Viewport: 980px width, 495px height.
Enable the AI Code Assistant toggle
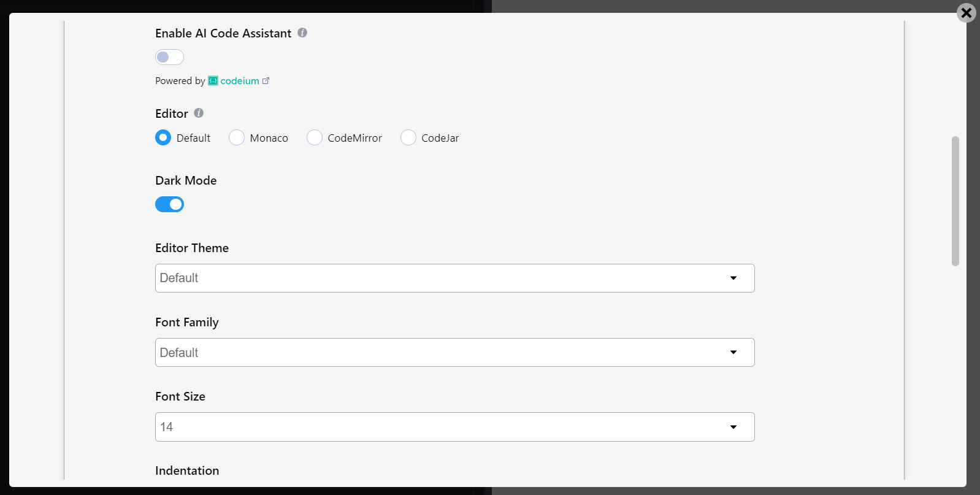click(169, 57)
